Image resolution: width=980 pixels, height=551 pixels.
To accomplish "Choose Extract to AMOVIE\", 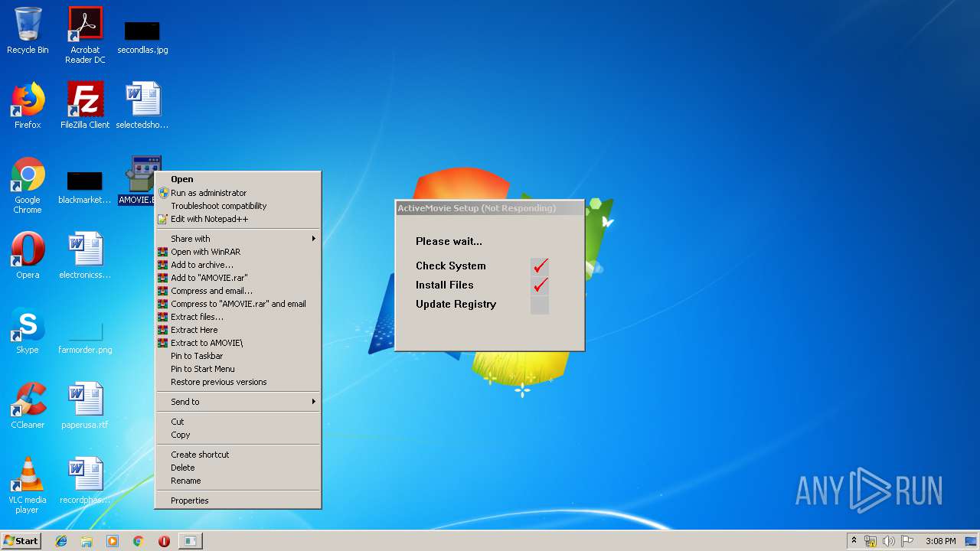I will pyautogui.click(x=238, y=343).
